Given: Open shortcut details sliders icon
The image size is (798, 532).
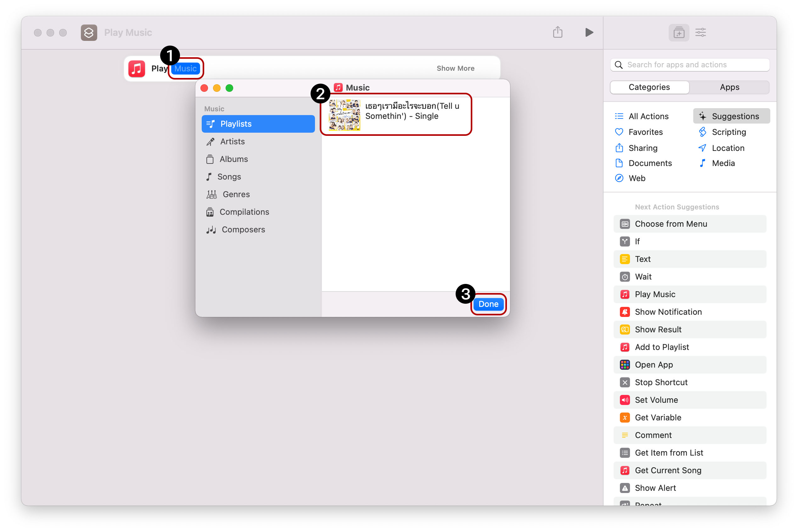Looking at the screenshot, I should pos(700,33).
